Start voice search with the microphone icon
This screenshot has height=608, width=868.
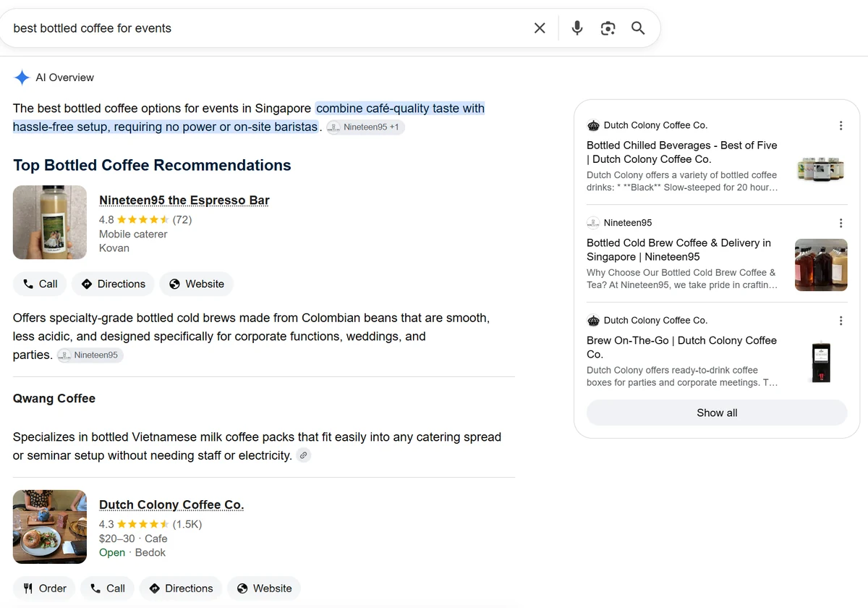click(x=577, y=28)
